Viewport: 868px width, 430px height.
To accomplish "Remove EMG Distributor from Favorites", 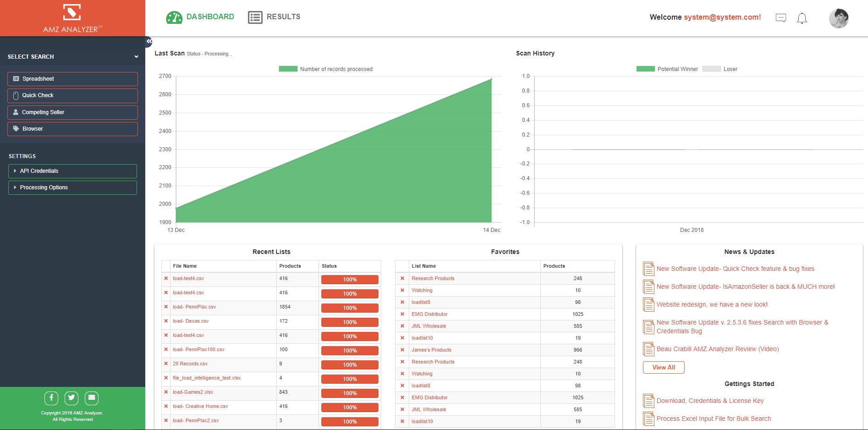I will 402,314.
